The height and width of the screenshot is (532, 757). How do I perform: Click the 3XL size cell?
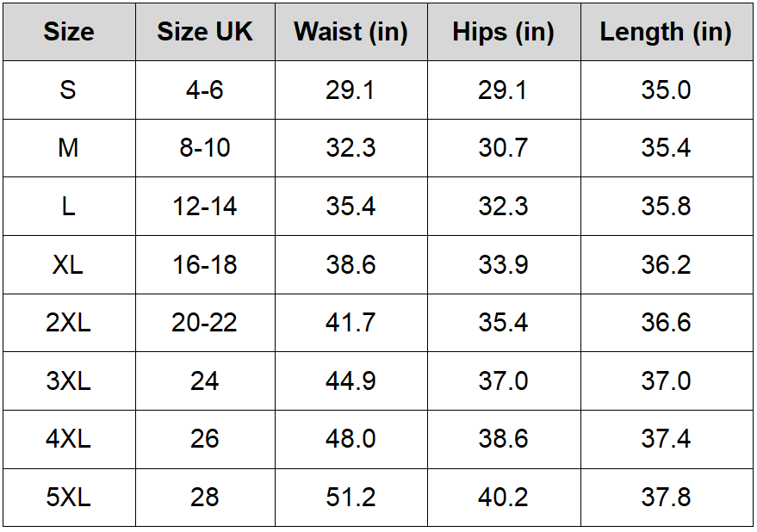click(x=69, y=380)
